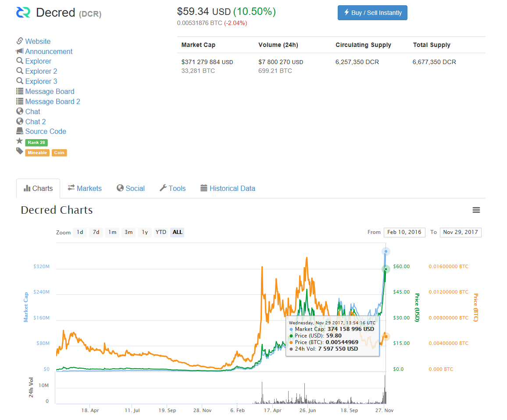Click the To date field Nov 29, 2017

click(461, 232)
